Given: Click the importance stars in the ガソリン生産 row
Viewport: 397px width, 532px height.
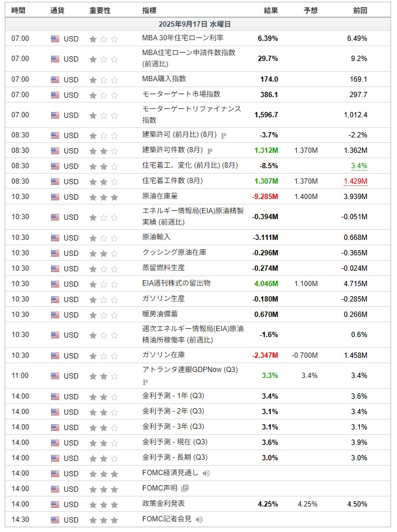Looking at the screenshot, I should (x=104, y=299).
